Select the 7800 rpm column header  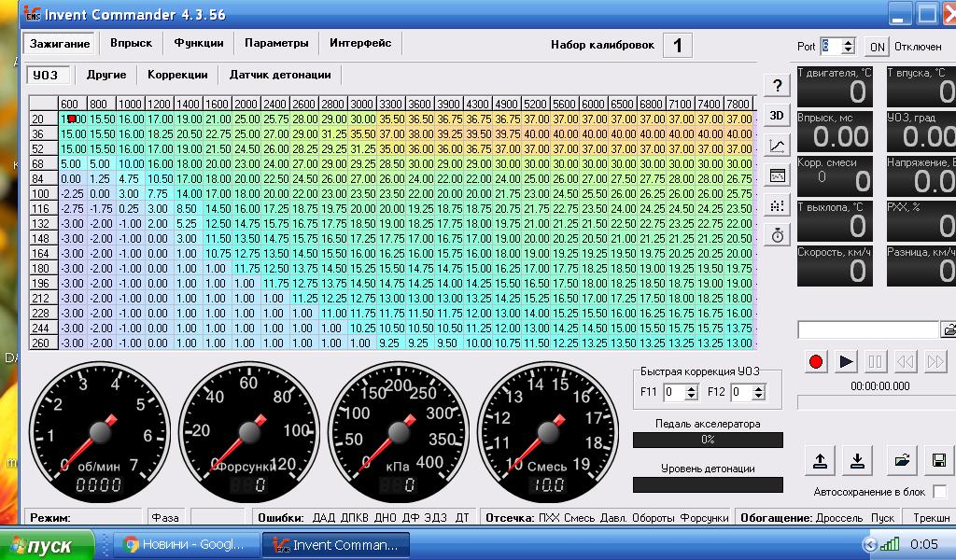point(738,104)
